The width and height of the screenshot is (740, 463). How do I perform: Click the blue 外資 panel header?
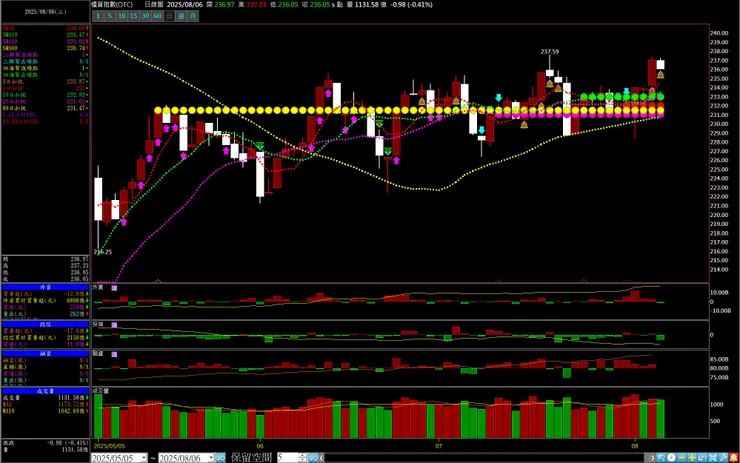tap(45, 287)
